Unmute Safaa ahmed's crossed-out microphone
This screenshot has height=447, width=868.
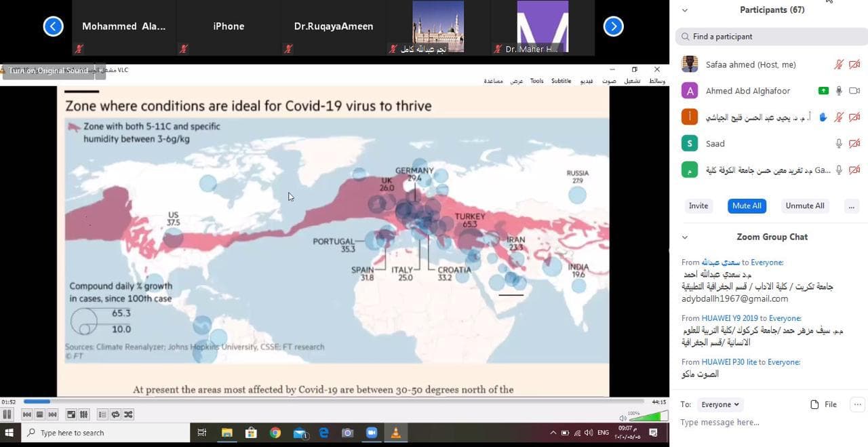click(x=839, y=64)
